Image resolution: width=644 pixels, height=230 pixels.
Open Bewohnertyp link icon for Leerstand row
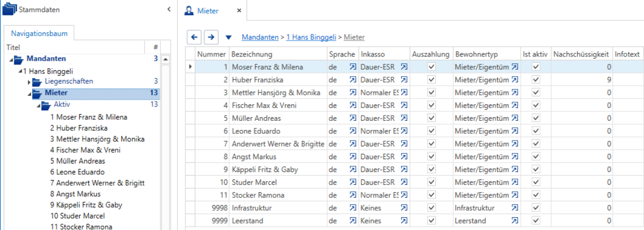pyautogui.click(x=514, y=220)
